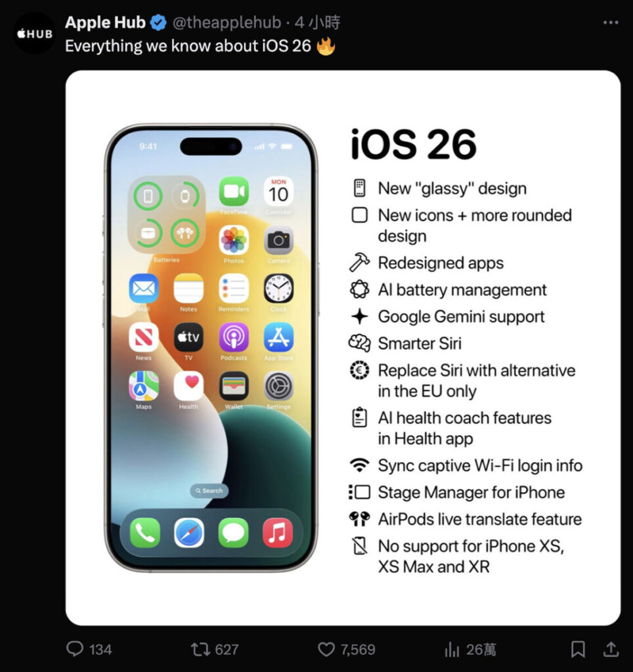This screenshot has height=672, width=633.
Task: Click the FaceTime app icon on the phone
Action: pos(234,192)
